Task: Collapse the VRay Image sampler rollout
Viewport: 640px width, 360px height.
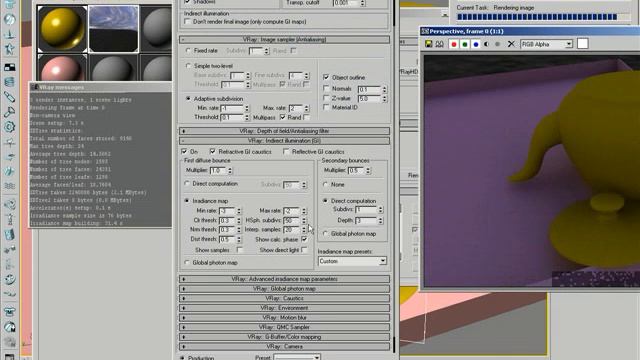Action: 284,40
